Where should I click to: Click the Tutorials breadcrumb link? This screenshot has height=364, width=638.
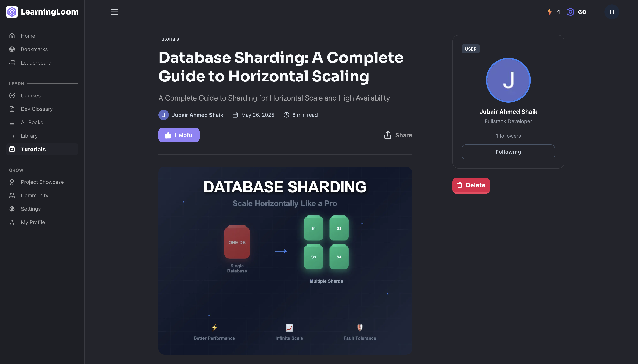pos(169,39)
